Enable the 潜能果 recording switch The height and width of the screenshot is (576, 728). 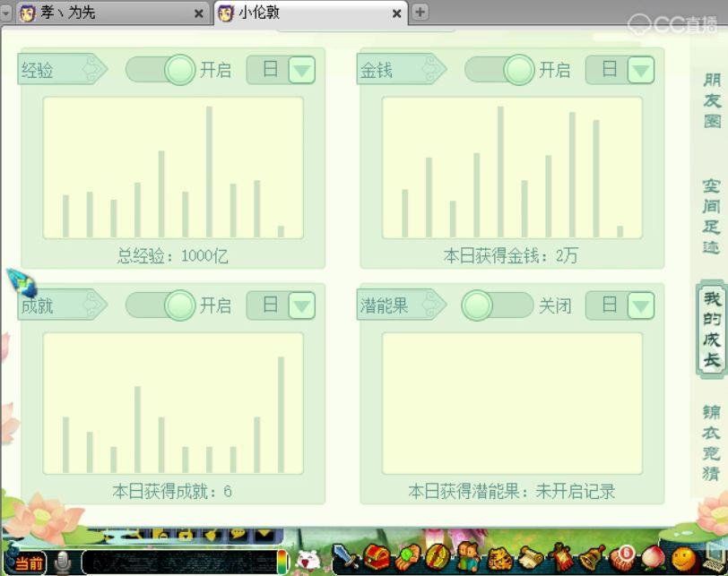(x=498, y=305)
